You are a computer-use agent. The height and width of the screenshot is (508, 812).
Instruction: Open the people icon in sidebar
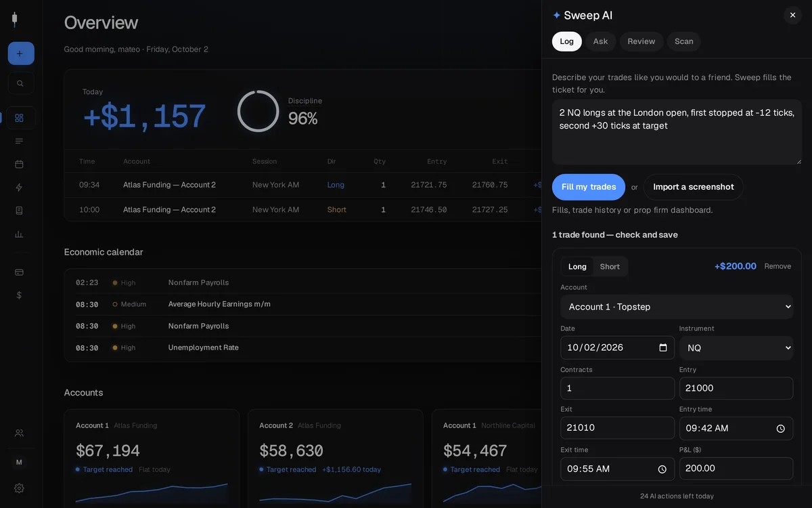coord(19,433)
